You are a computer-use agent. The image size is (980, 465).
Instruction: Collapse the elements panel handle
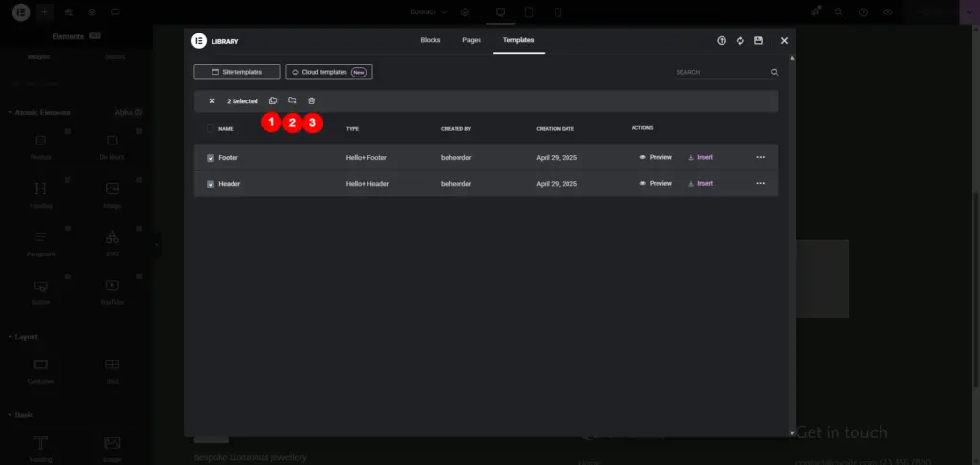click(x=156, y=244)
